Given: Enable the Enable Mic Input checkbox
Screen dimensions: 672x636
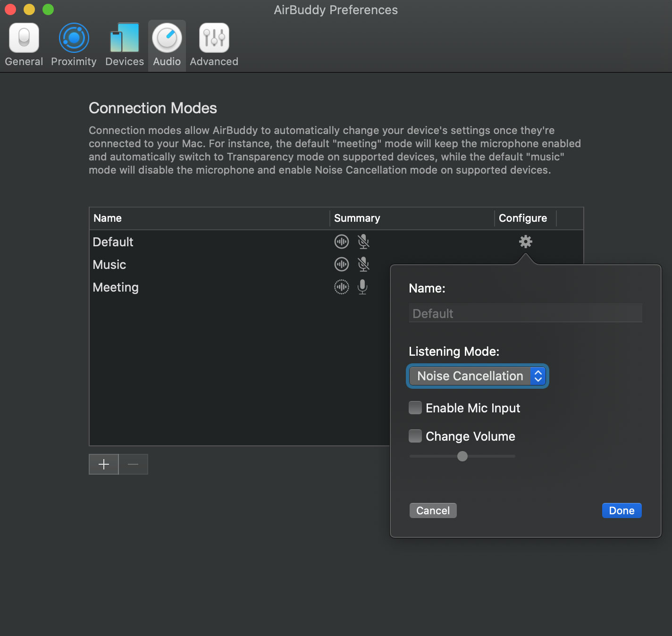Looking at the screenshot, I should pos(415,408).
